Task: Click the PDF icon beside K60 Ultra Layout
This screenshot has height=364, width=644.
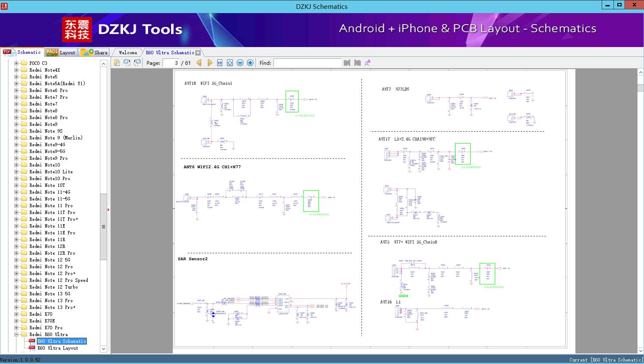Action: [32, 348]
